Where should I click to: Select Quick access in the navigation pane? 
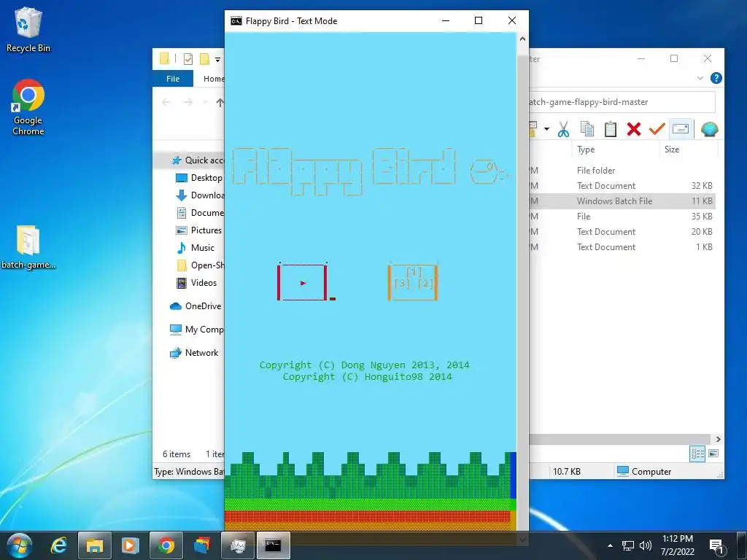click(x=197, y=160)
